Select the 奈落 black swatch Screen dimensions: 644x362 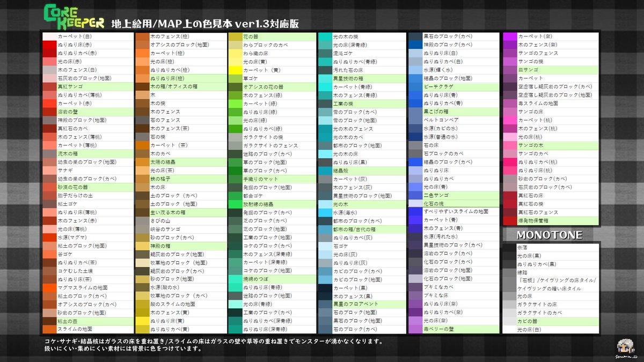(510, 248)
